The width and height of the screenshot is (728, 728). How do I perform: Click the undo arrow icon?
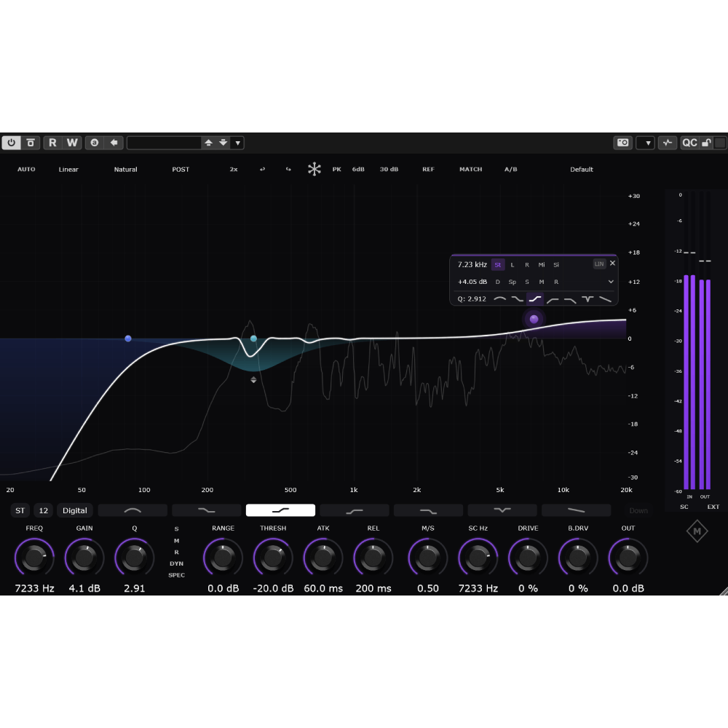point(262,170)
